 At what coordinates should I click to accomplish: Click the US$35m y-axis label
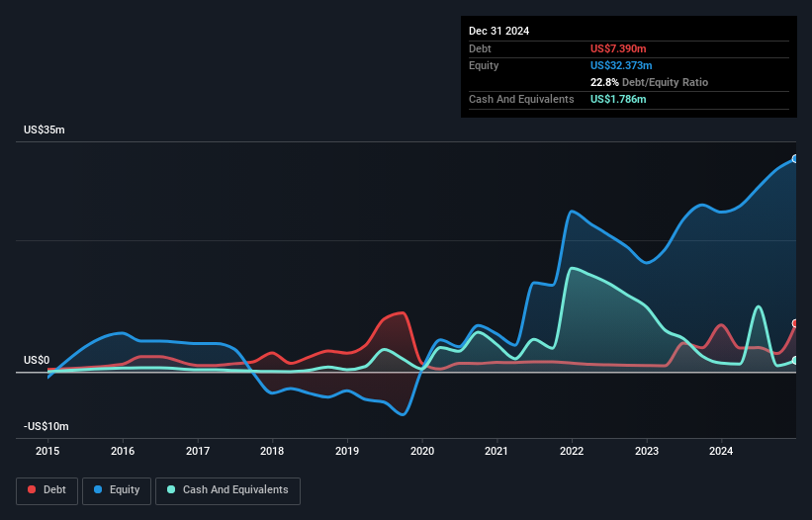(x=45, y=130)
